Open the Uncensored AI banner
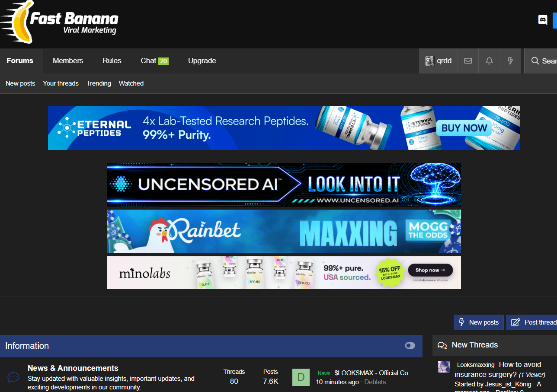 point(284,185)
